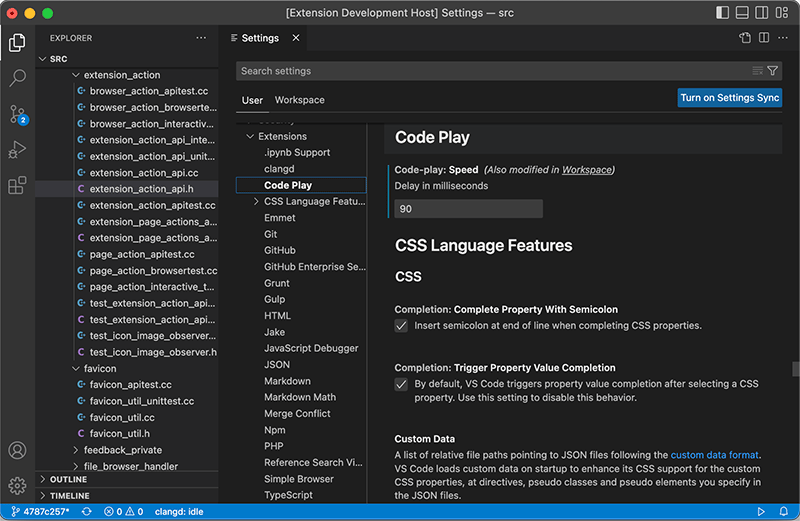Expand the file_browser_handler folder
The image size is (800, 521).
tap(76, 466)
